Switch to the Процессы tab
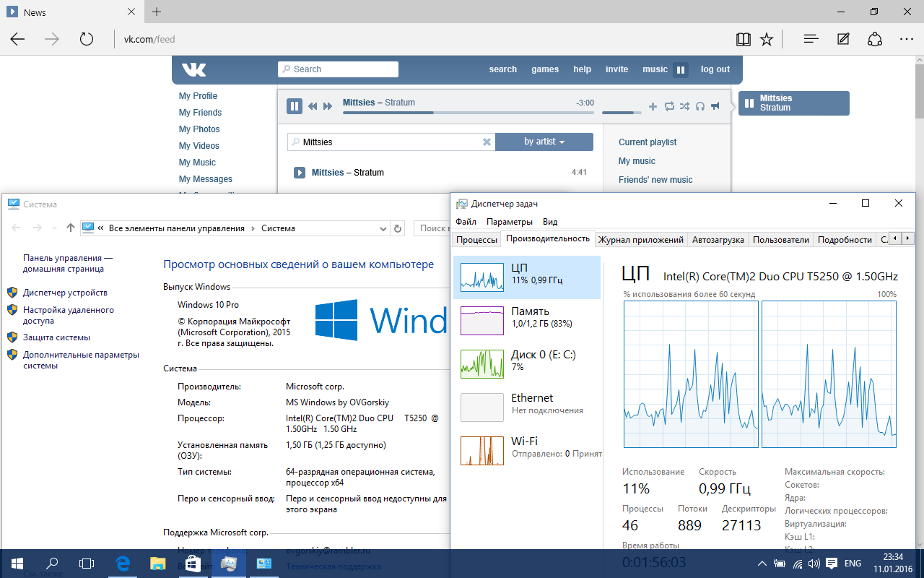The width and height of the screenshot is (924, 578). coord(476,240)
